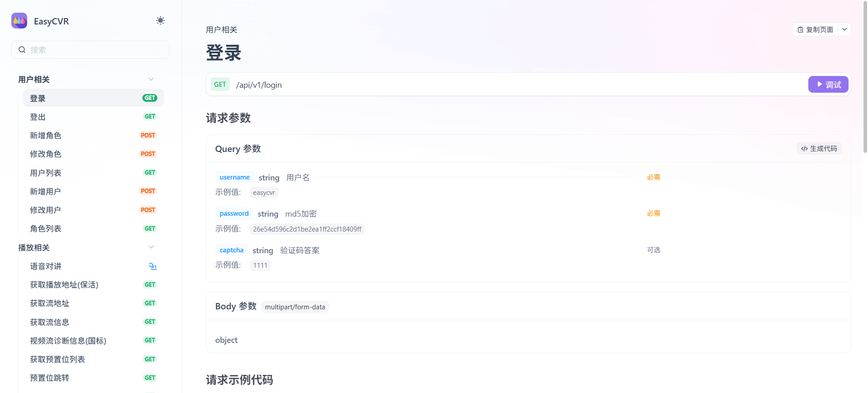
Task: Click the POST badge beside 修改用户
Action: pos(148,210)
